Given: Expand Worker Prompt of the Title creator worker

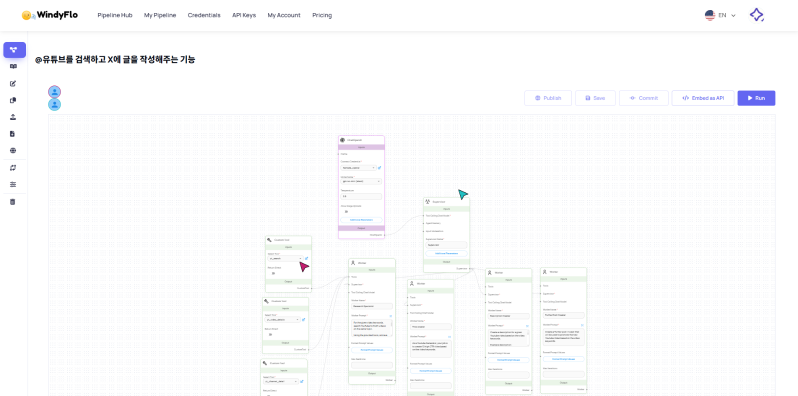Looking at the screenshot, I should tap(450, 336).
